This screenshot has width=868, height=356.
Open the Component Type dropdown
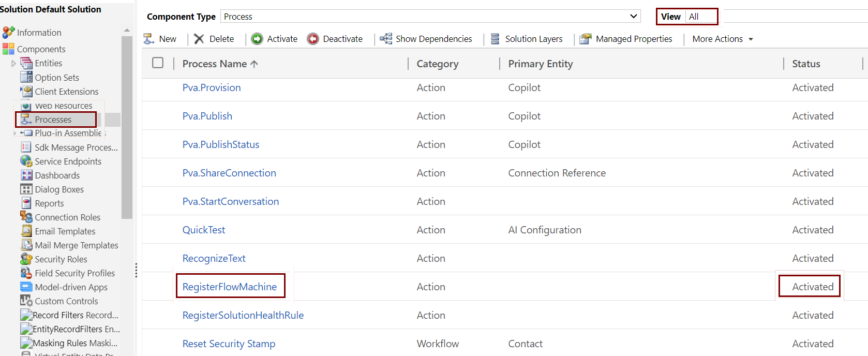tap(430, 17)
